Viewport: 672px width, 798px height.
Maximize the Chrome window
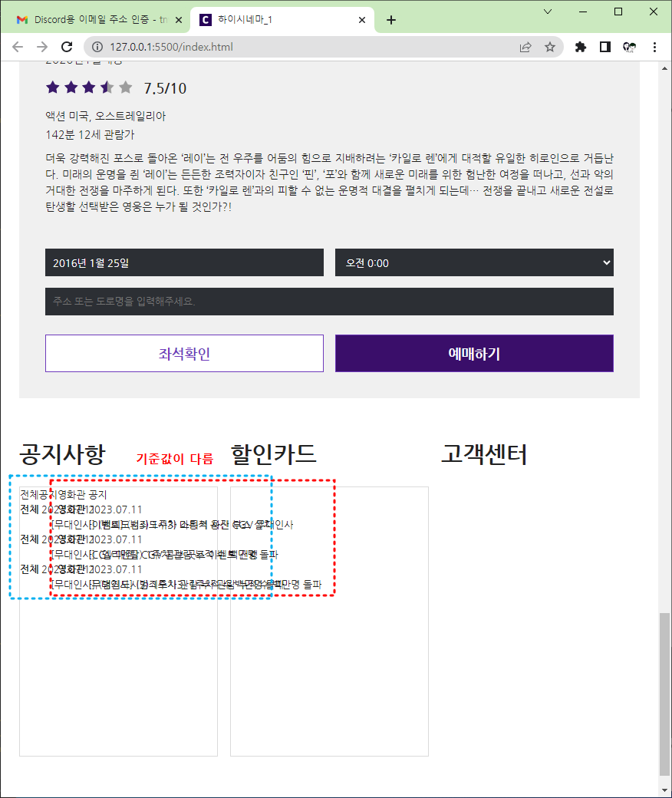tap(618, 12)
